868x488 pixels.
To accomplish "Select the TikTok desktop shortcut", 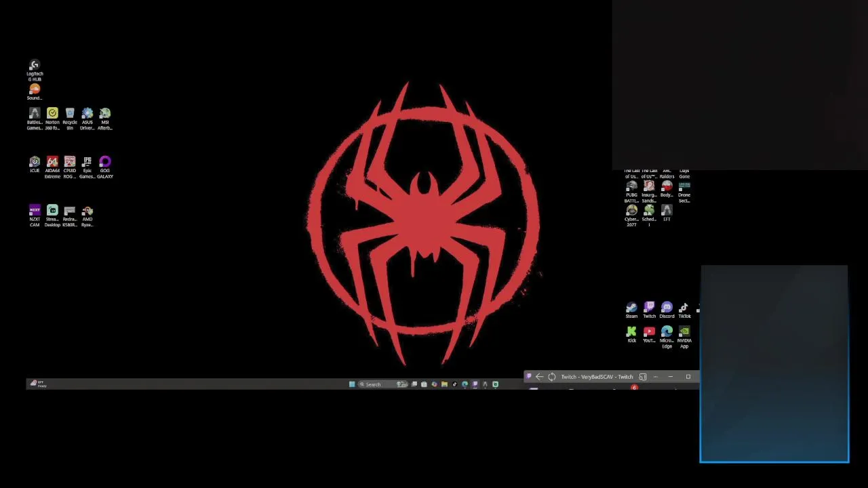I will point(684,310).
